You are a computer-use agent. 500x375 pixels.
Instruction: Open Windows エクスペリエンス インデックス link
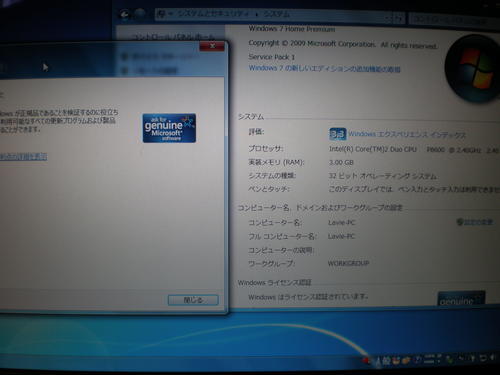[x=407, y=135]
